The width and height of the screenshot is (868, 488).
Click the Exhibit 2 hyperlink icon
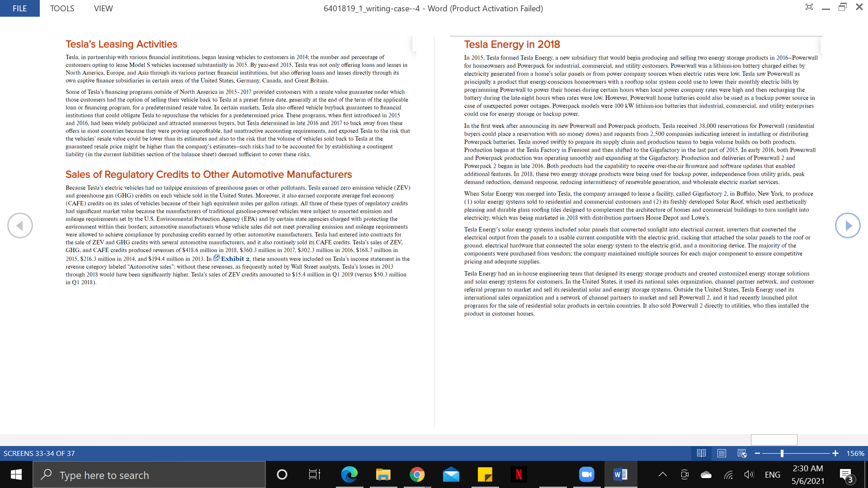[217, 258]
